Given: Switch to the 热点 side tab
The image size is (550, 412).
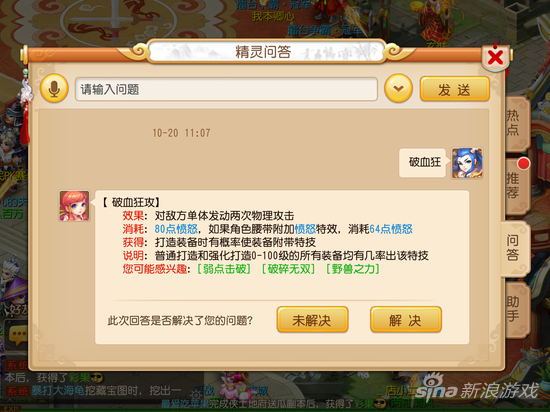Looking at the screenshot, I should [516, 123].
